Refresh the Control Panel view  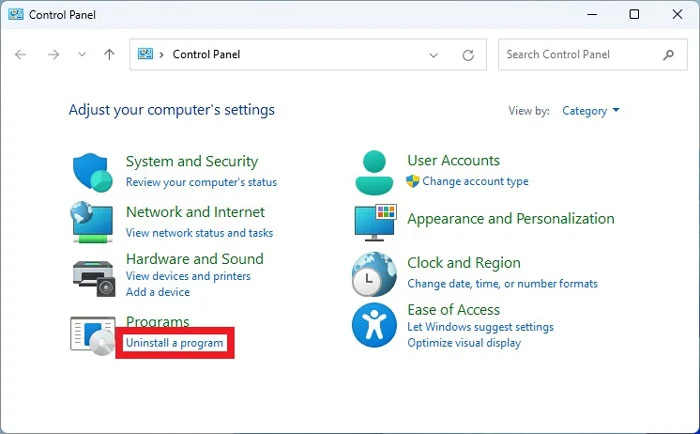468,55
